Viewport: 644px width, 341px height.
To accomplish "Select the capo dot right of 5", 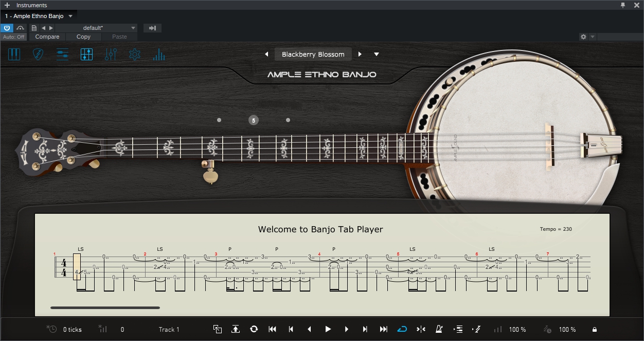I will [x=288, y=120].
